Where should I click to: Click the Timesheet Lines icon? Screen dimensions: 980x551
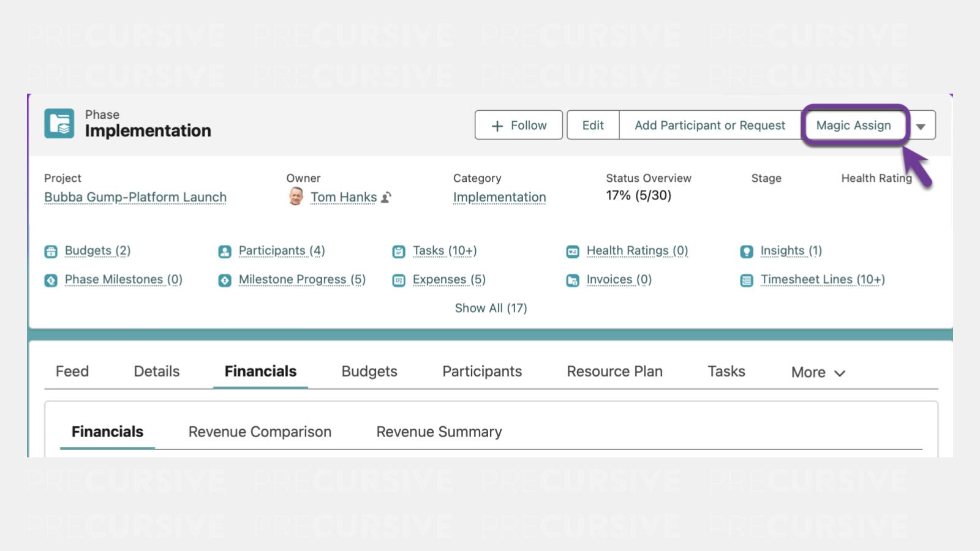[x=746, y=280]
